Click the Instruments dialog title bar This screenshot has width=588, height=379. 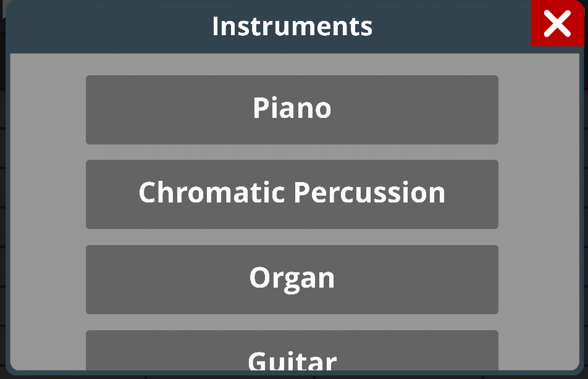coord(292,25)
